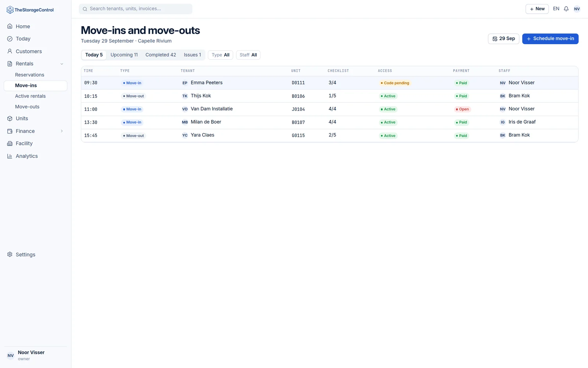
Task: Expand the Finance sidebar section
Action: (62, 131)
